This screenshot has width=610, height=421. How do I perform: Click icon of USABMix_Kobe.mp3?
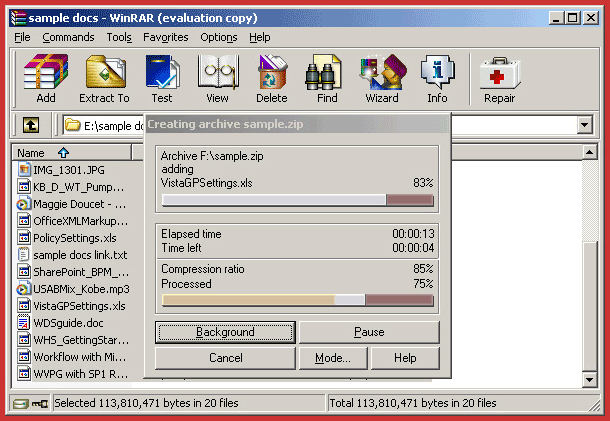coord(23,289)
